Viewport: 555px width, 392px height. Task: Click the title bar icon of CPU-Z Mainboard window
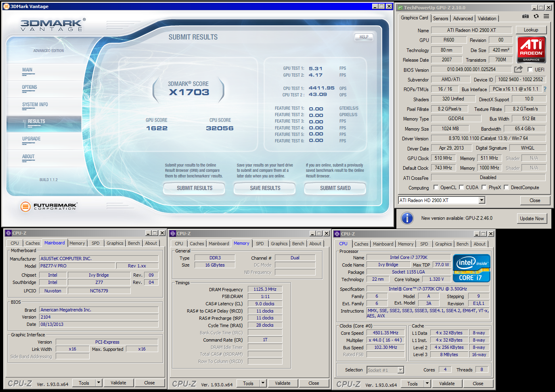(x=8, y=233)
